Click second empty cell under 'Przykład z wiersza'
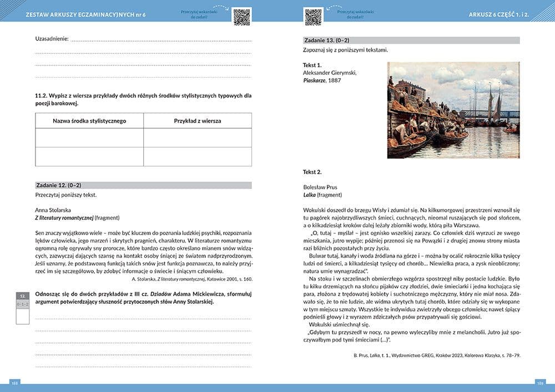 197,156
